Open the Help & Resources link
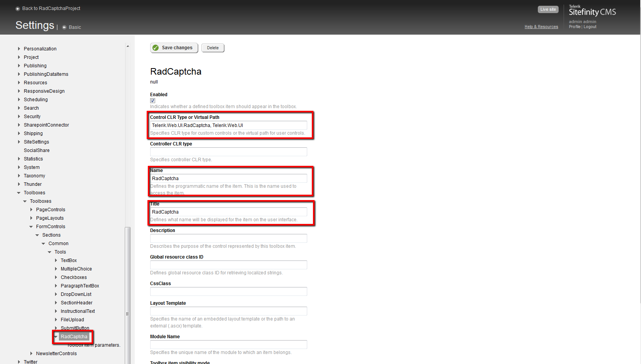This screenshot has width=641, height=364. point(541,27)
